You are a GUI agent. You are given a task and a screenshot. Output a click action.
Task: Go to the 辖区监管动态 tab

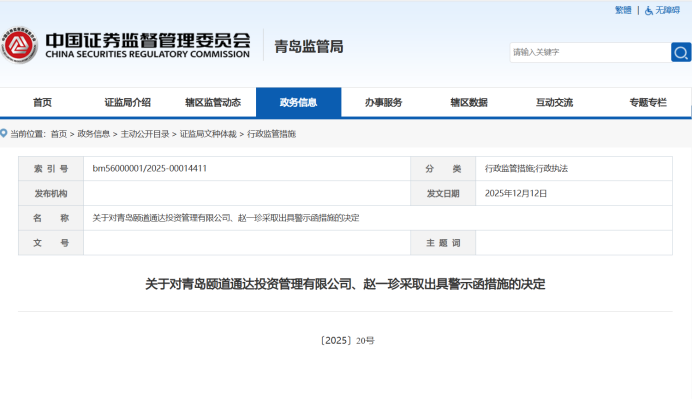[213, 103]
